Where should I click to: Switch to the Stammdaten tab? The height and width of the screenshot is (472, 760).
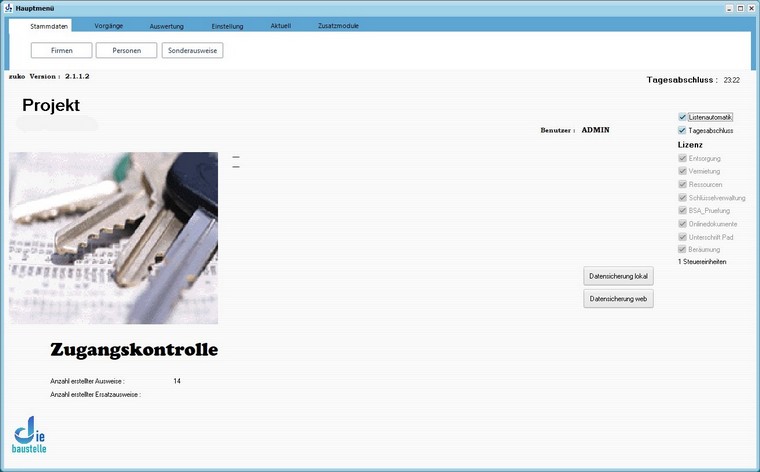[x=49, y=25]
